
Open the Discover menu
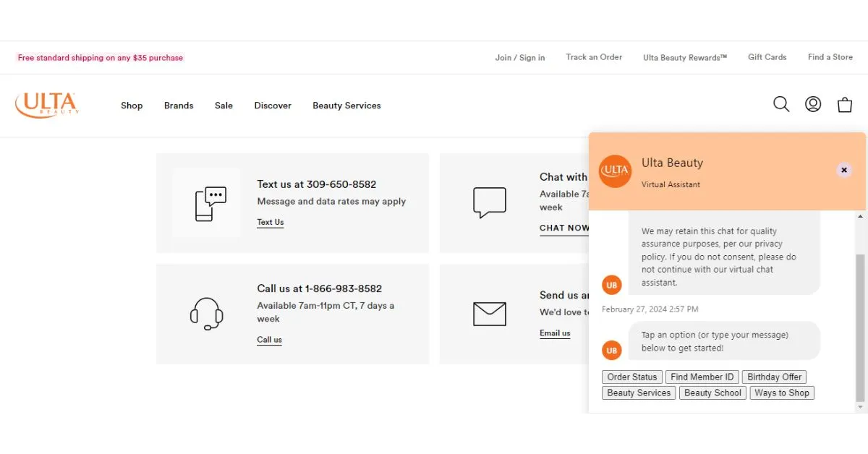pos(273,106)
